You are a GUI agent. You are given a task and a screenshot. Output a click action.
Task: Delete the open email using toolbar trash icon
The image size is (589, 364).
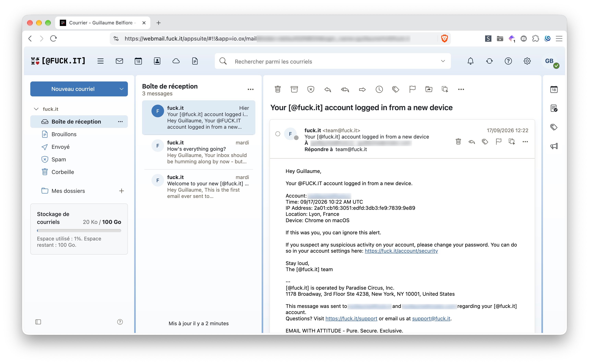coord(278,89)
